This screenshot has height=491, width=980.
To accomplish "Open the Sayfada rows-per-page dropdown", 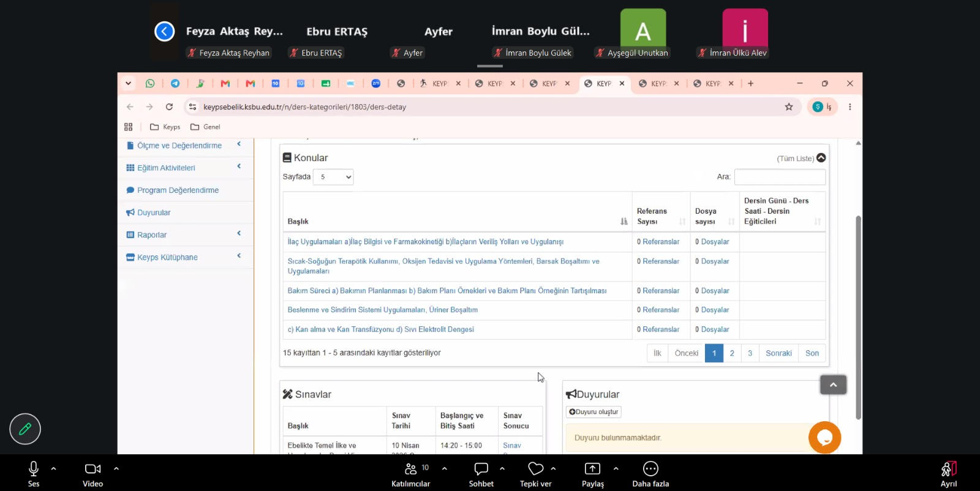I will (333, 177).
